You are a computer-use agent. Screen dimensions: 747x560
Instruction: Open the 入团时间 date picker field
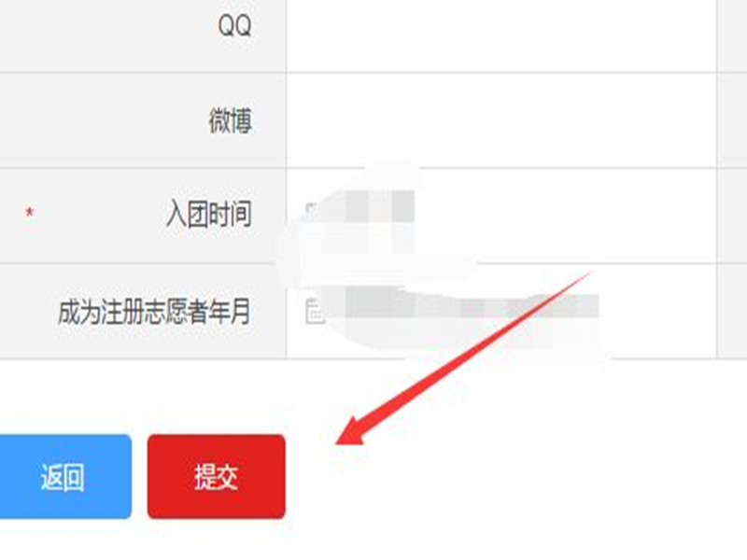(x=501, y=216)
